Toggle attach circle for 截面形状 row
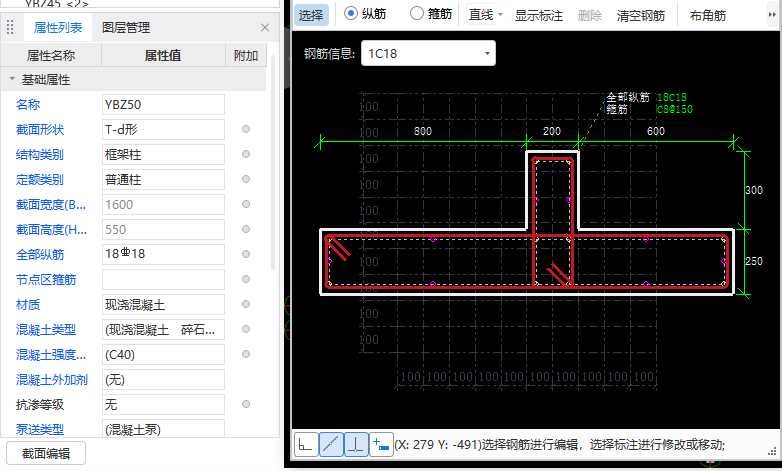This screenshot has width=782, height=471. (246, 129)
